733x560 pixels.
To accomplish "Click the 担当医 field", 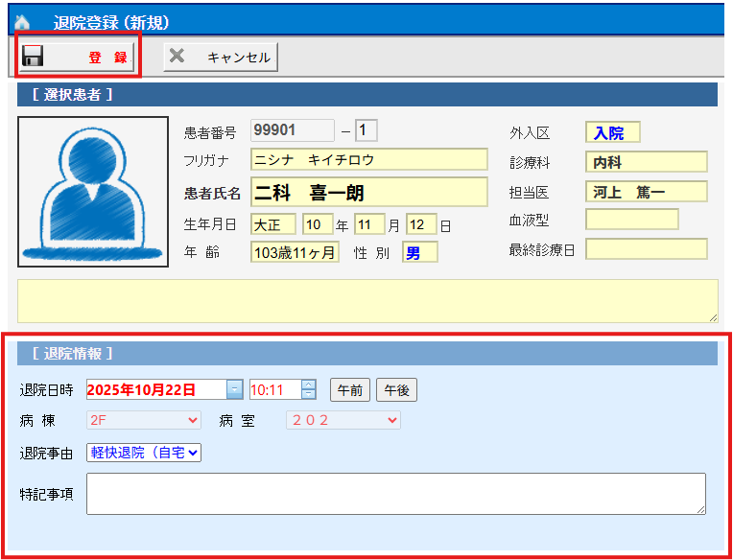I will click(x=646, y=192).
